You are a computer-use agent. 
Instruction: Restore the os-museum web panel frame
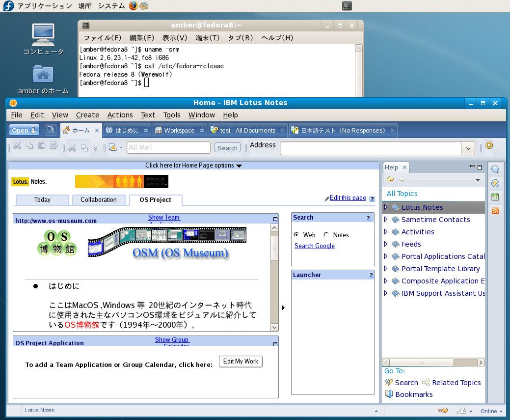click(275, 219)
